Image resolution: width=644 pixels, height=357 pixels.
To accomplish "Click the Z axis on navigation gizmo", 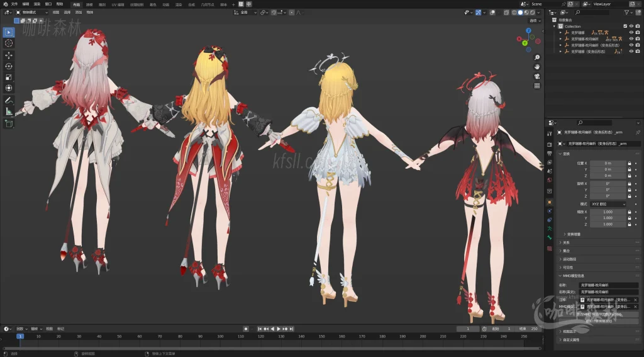I will coord(528,31).
